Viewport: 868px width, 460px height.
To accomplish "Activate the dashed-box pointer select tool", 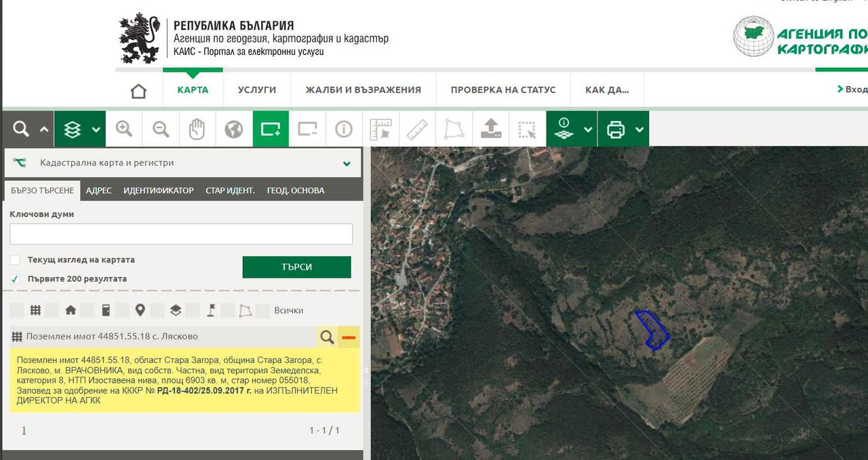I will click(x=527, y=129).
